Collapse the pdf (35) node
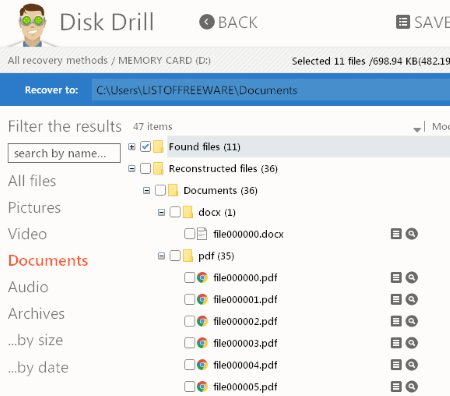Screen dimensions: 450x396 tap(161, 256)
